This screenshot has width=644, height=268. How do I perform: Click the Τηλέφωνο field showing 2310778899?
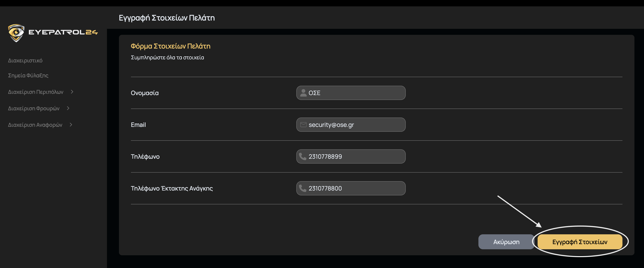[x=355, y=156]
